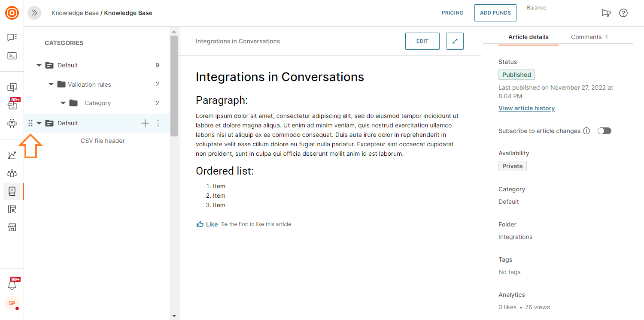This screenshot has width=644, height=320.
Task: Open the Analyze chart icon in sidebar
Action: coord(12,155)
